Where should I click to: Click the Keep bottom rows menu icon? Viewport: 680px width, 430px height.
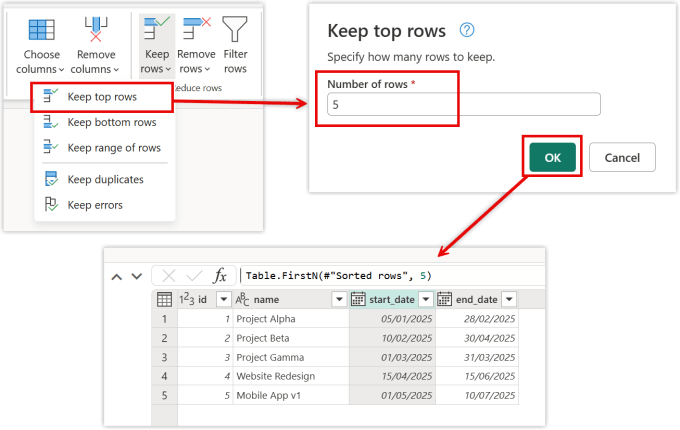coord(50,122)
